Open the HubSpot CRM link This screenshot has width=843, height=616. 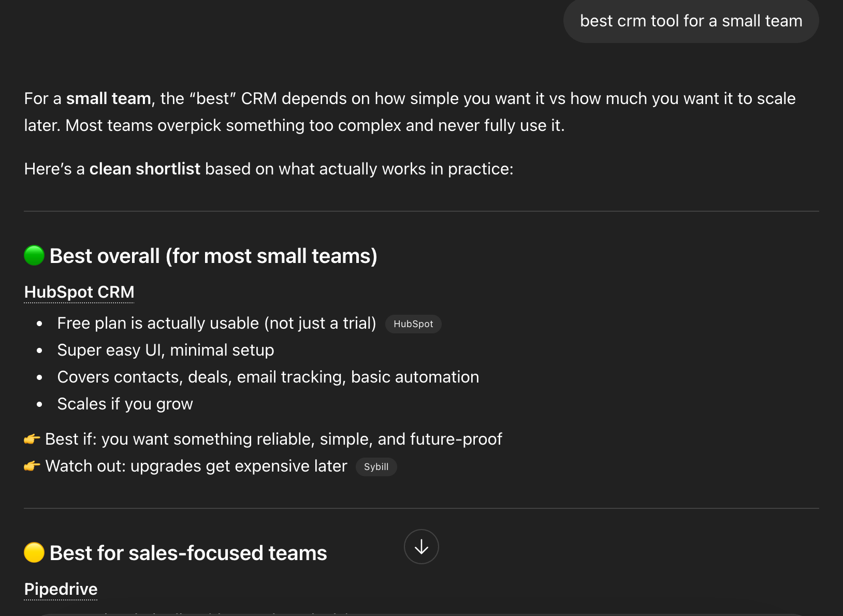(x=79, y=292)
